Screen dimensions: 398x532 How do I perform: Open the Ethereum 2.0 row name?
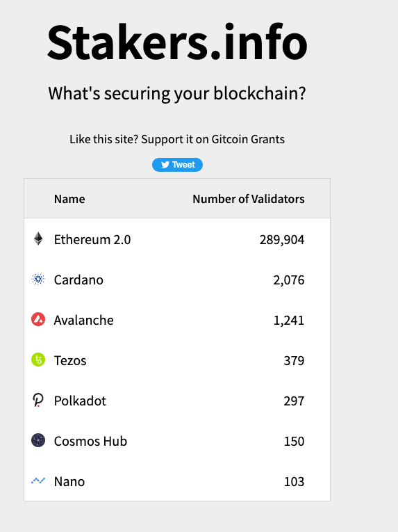tap(92, 239)
